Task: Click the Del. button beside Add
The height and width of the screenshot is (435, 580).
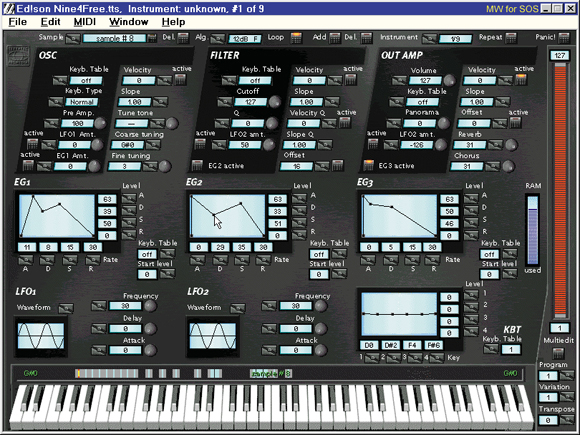Action: (x=366, y=37)
